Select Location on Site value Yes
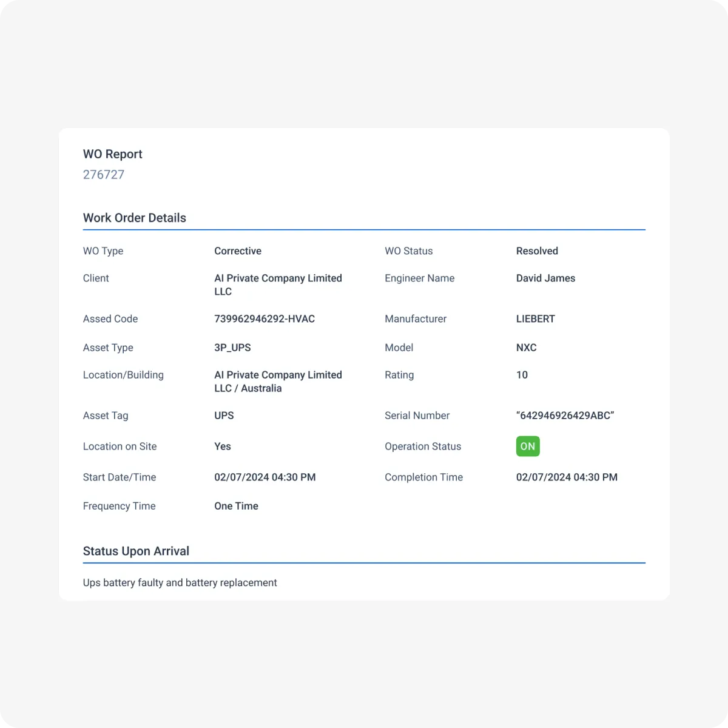This screenshot has height=728, width=728. [x=222, y=446]
